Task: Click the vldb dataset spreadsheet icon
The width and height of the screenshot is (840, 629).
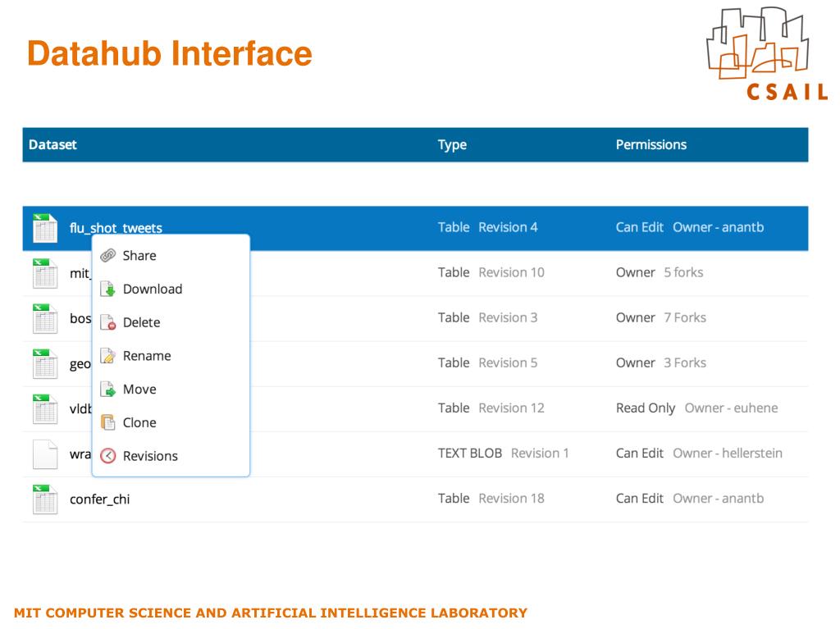Action: point(45,408)
